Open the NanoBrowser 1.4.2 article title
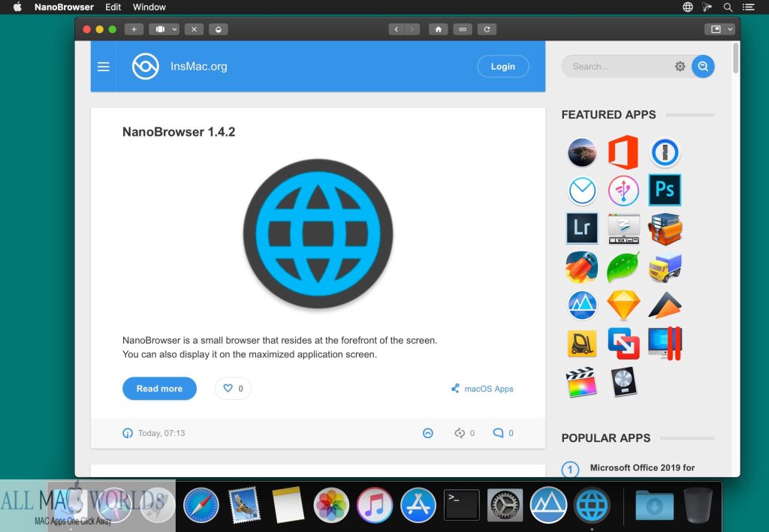The image size is (769, 532). tap(179, 132)
